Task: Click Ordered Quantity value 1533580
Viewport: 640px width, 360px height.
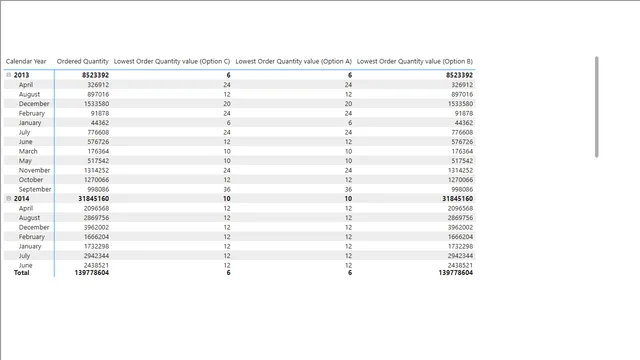Action: click(x=96, y=104)
